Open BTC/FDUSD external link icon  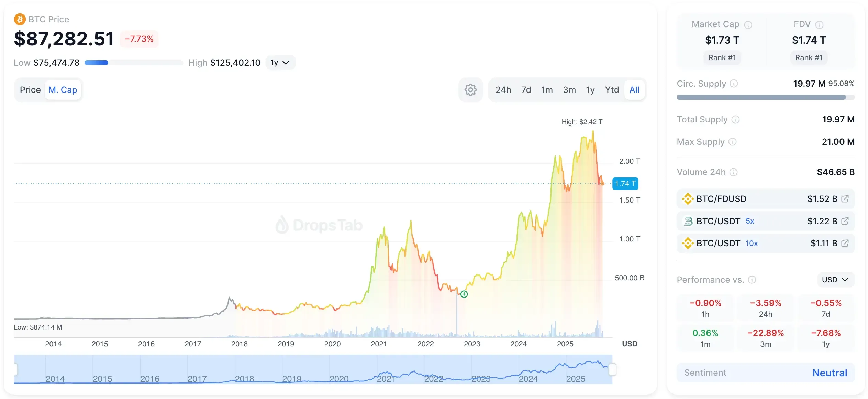click(x=845, y=199)
